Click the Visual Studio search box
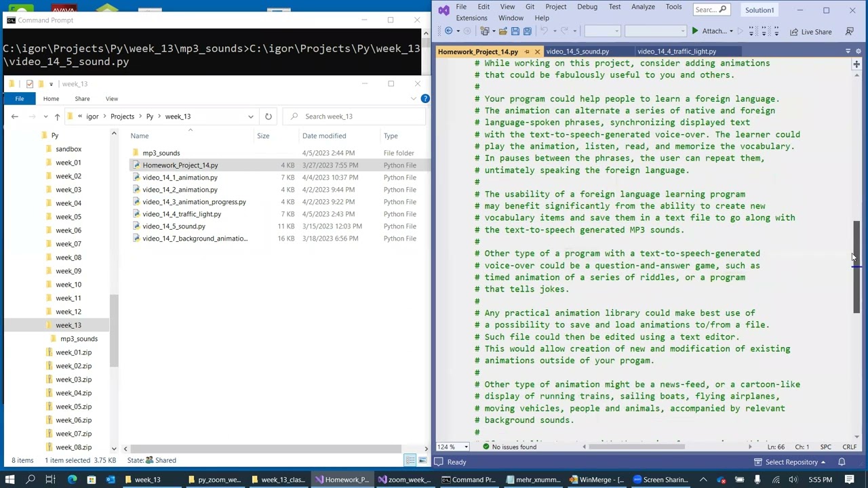The image size is (868, 488). pyautogui.click(x=711, y=9)
